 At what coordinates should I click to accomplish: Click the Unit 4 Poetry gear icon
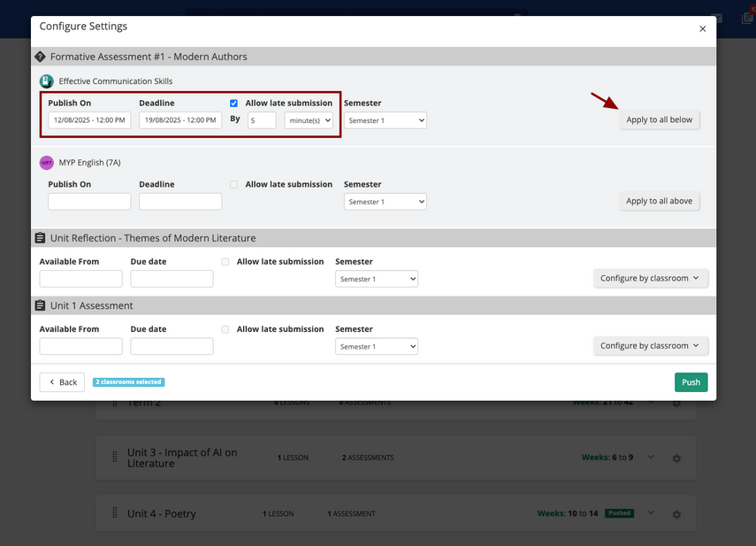pos(676,514)
